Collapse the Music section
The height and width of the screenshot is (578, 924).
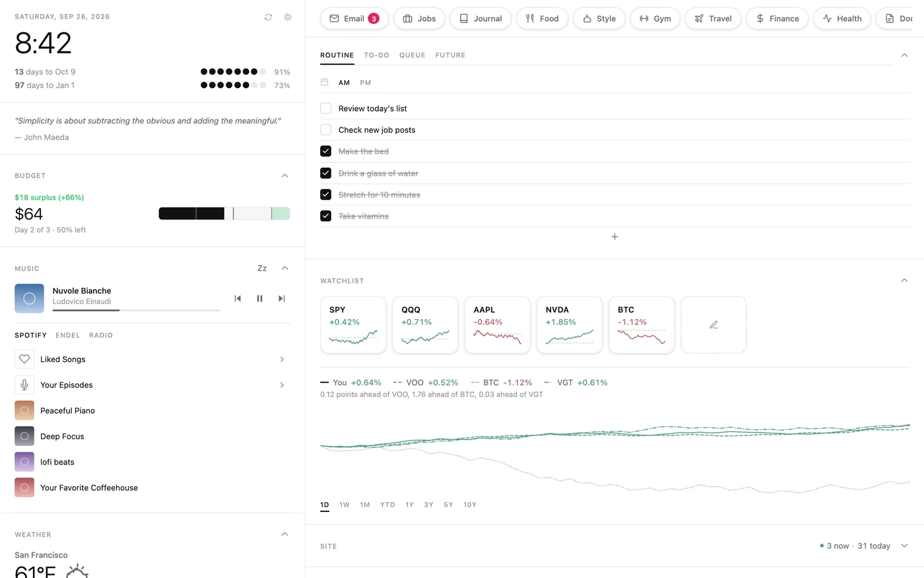284,268
